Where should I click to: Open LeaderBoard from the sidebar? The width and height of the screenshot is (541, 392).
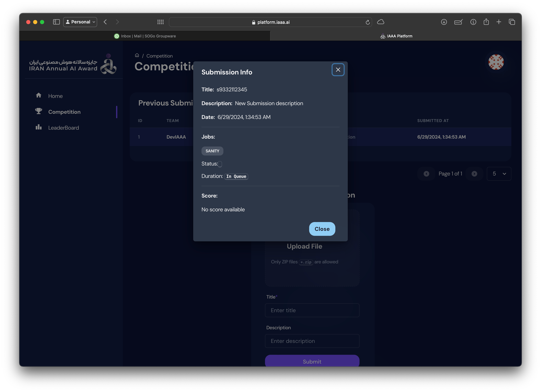coord(63,128)
